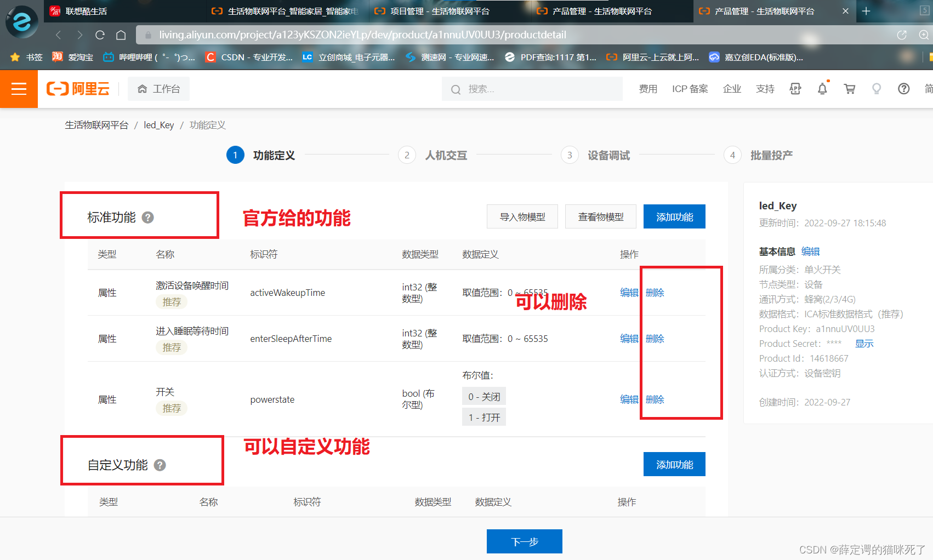
Task: Open 嘉立创EDA bookmark
Action: point(756,57)
